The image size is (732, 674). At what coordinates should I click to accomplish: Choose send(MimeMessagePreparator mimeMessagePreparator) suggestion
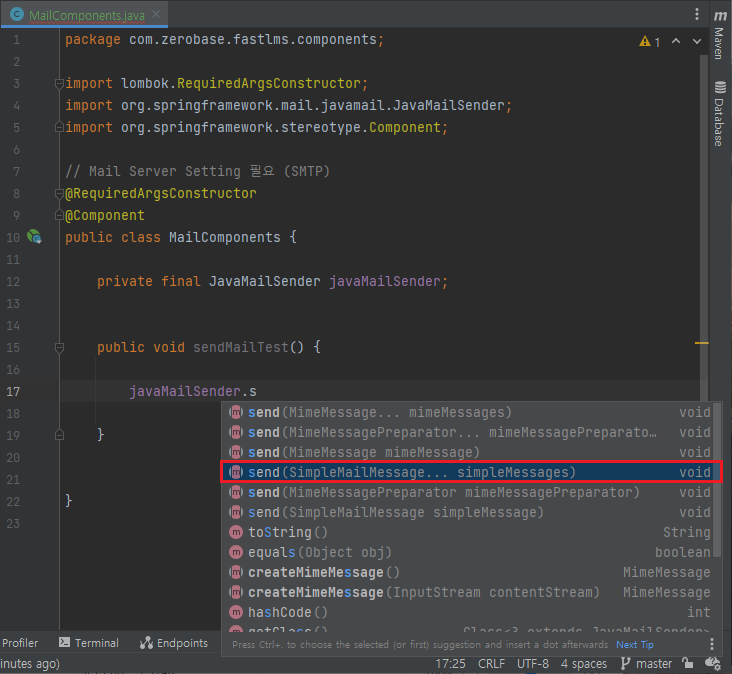469,492
